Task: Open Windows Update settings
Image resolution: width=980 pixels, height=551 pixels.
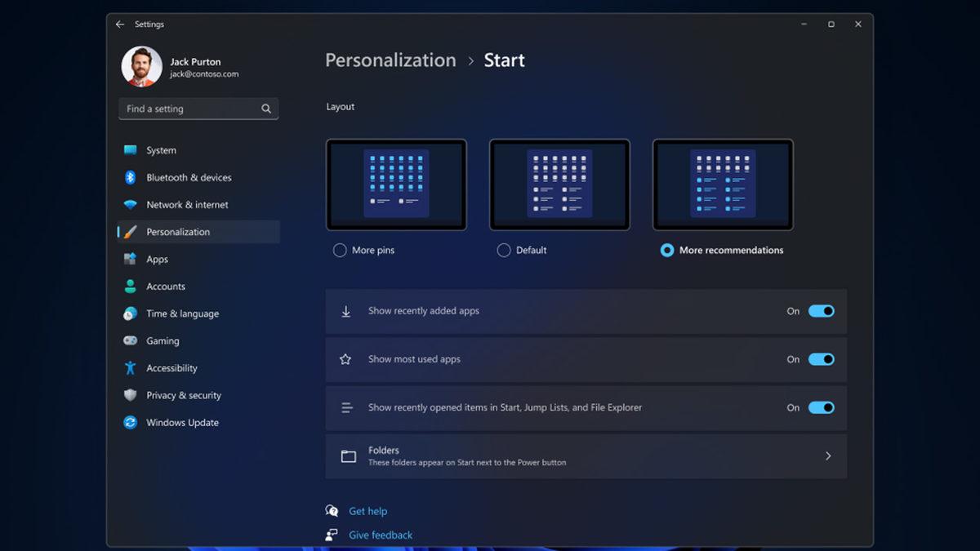Action: pyautogui.click(x=181, y=422)
